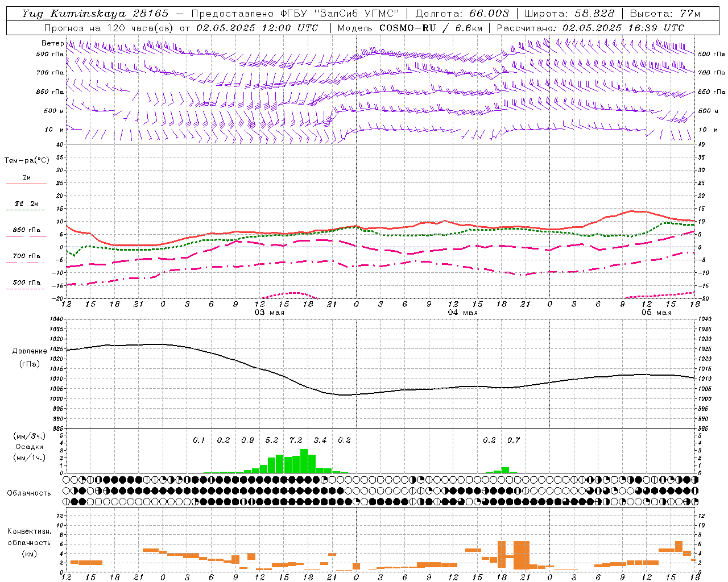Click the 3-hour precipitation value 5.2
Viewport: 728px width, 582px height.
(x=272, y=440)
